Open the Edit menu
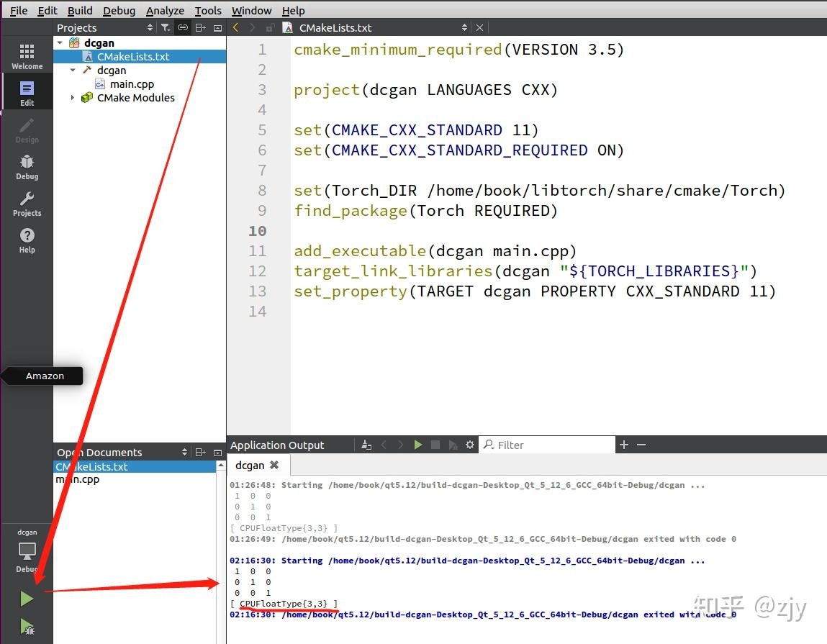This screenshot has height=644, width=827. point(48,11)
